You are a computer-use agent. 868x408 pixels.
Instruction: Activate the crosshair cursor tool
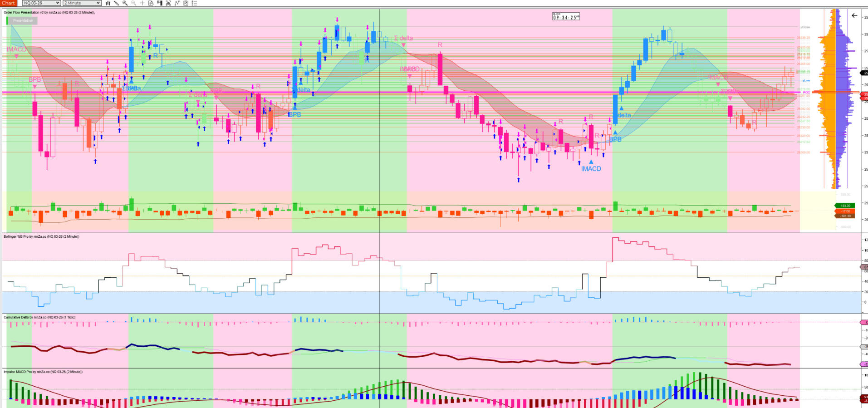[x=142, y=3]
